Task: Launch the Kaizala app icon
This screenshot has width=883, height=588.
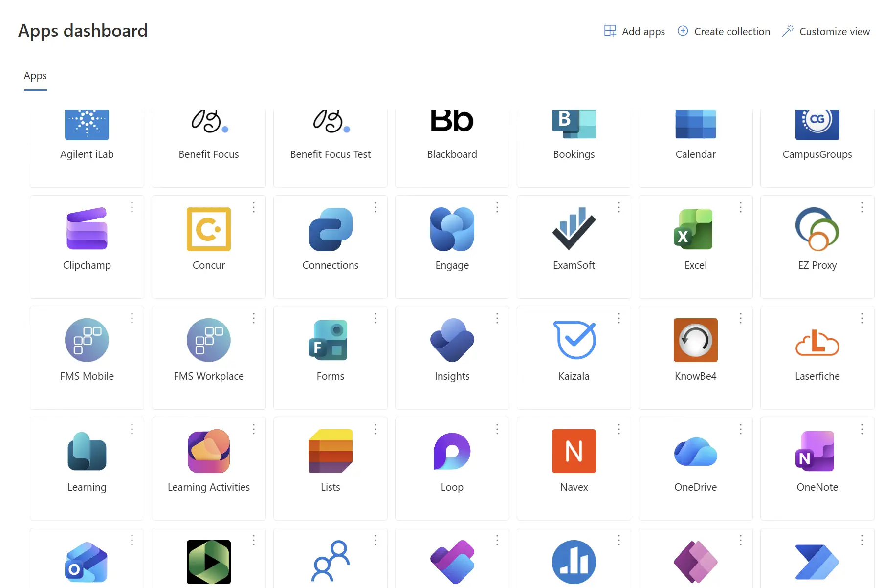Action: click(x=574, y=340)
